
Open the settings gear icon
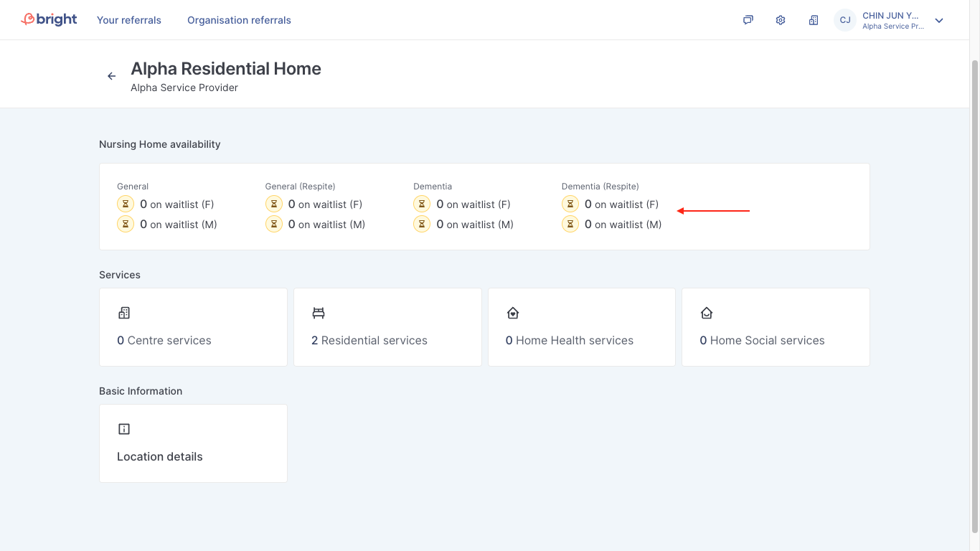point(781,20)
